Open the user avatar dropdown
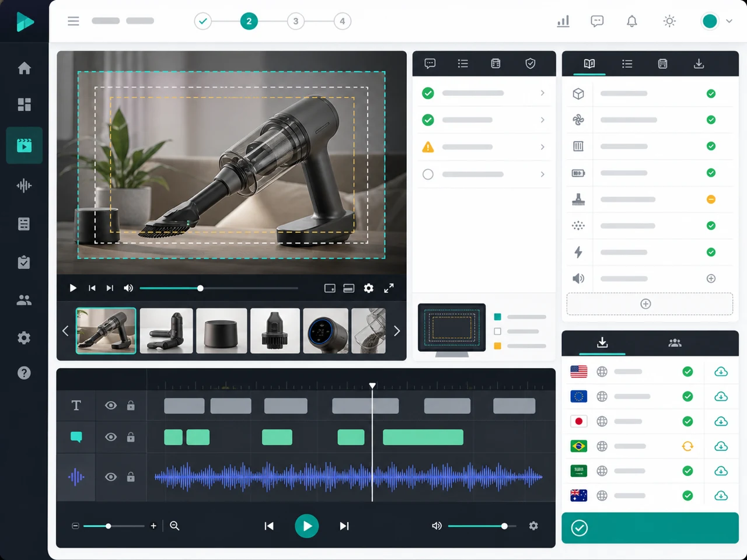The image size is (747, 560). [x=717, y=21]
